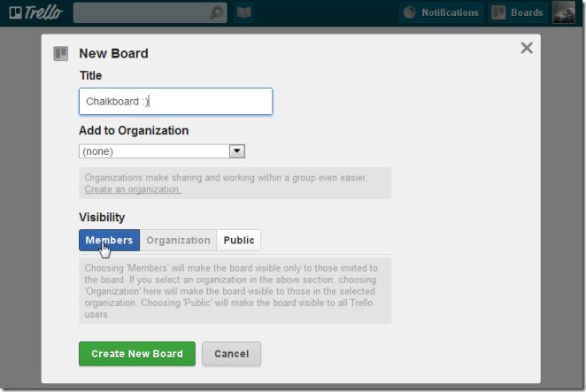Click the Notifications bell icon
Screen dimensions: 586x392
[410, 12]
